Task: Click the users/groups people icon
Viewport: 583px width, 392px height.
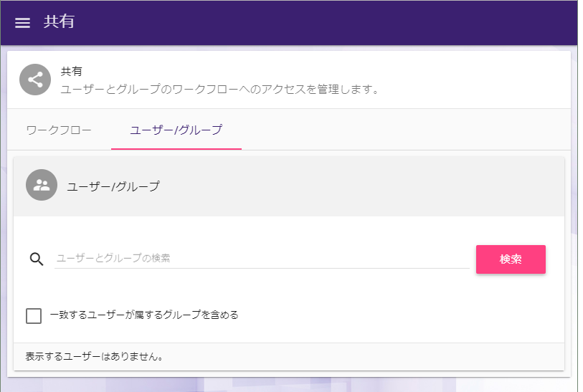Action: (x=42, y=185)
